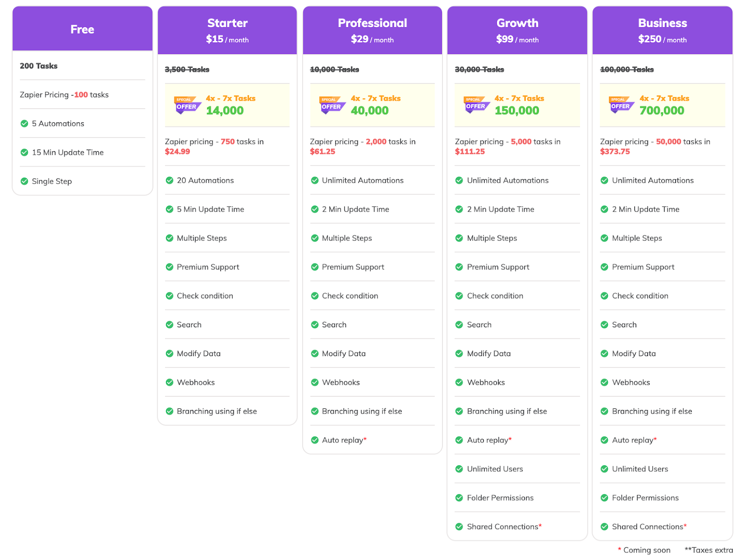This screenshot has height=560, width=746.
Task: Click the 14,000 tasks offer in Starter
Action: pos(225,111)
